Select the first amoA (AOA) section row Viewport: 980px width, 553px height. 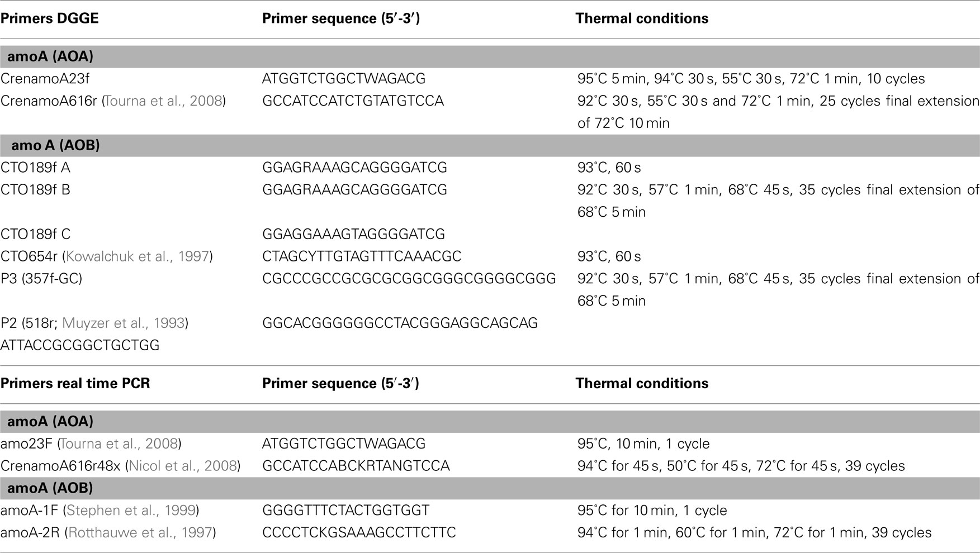(x=490, y=56)
